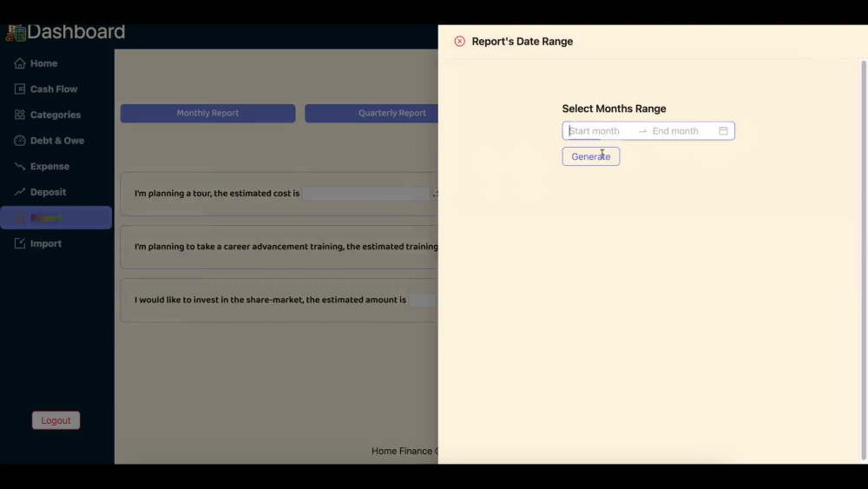Open the calendar icon in month range field
The width and height of the screenshot is (868, 489).
click(723, 131)
